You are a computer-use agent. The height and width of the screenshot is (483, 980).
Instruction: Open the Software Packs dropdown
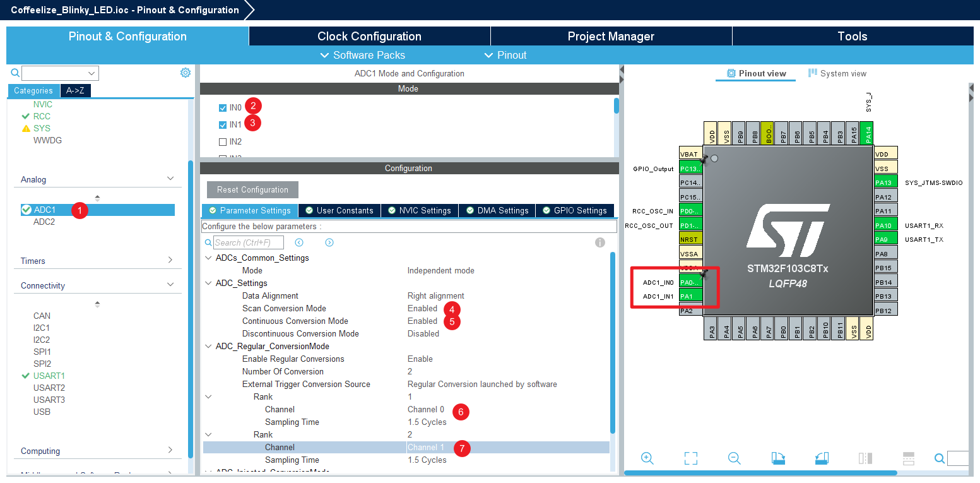(x=363, y=55)
